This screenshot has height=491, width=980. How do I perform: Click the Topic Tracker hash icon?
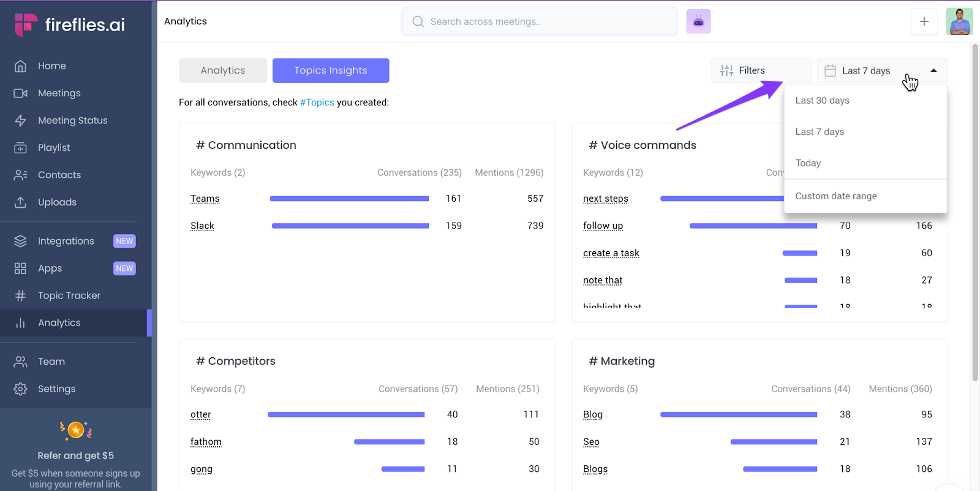[20, 296]
